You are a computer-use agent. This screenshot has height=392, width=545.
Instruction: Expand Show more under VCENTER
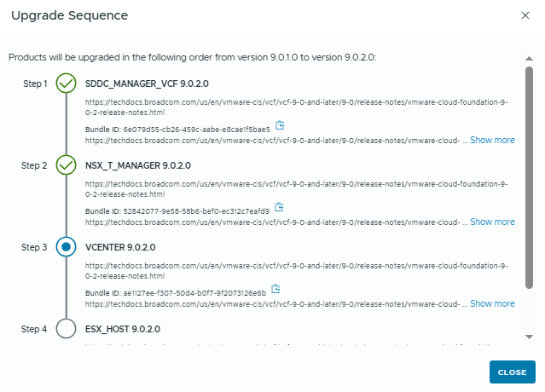(492, 303)
